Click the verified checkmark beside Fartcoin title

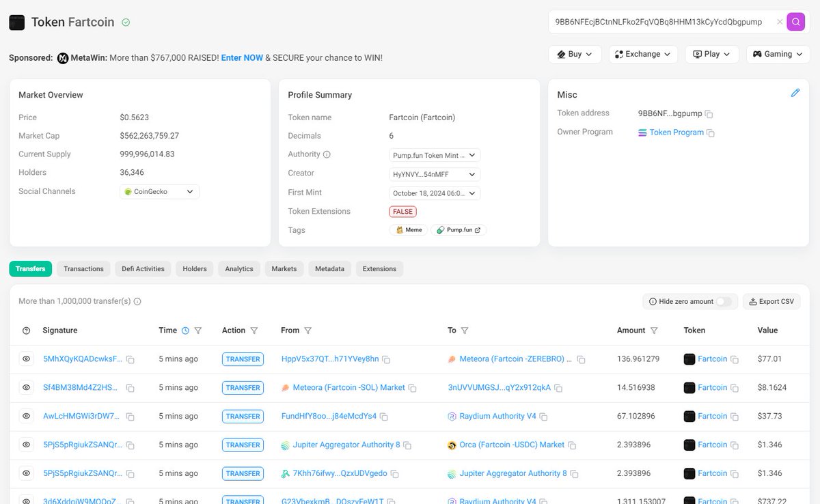(x=126, y=22)
